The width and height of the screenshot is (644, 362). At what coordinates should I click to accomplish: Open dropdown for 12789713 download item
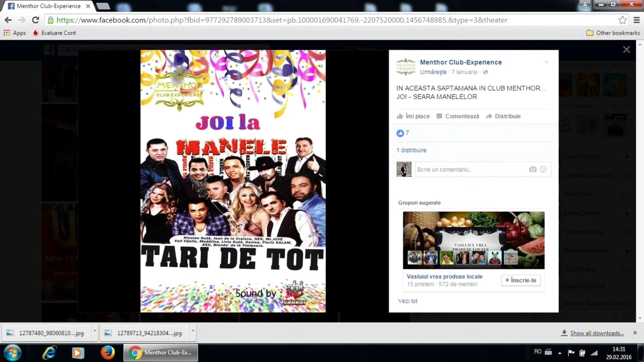pyautogui.click(x=193, y=333)
